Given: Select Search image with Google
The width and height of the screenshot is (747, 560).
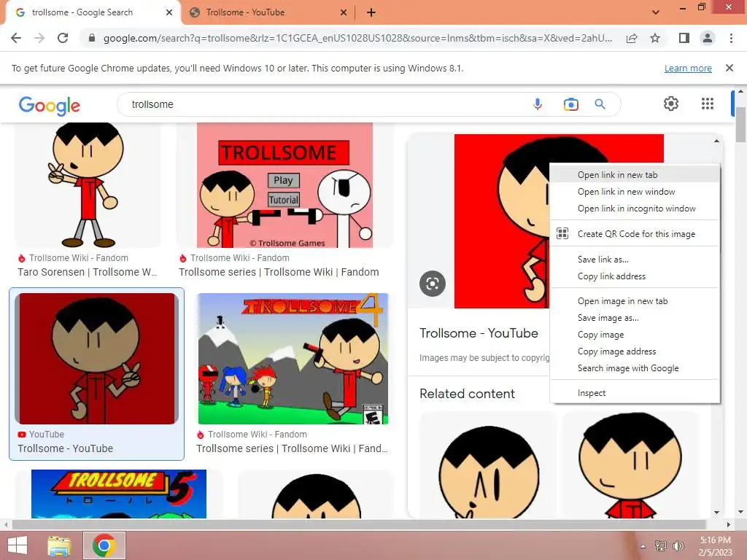Looking at the screenshot, I should pyautogui.click(x=635, y=368).
